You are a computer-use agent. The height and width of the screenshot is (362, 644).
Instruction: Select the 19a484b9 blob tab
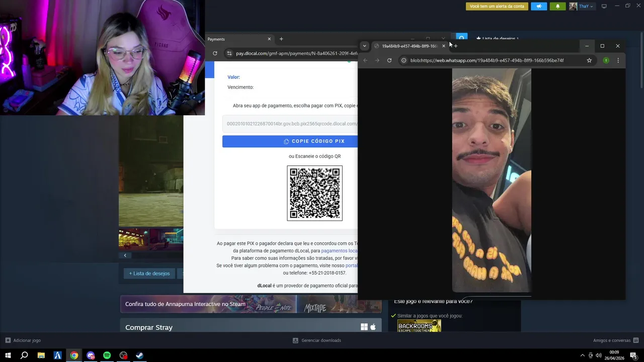[410, 46]
